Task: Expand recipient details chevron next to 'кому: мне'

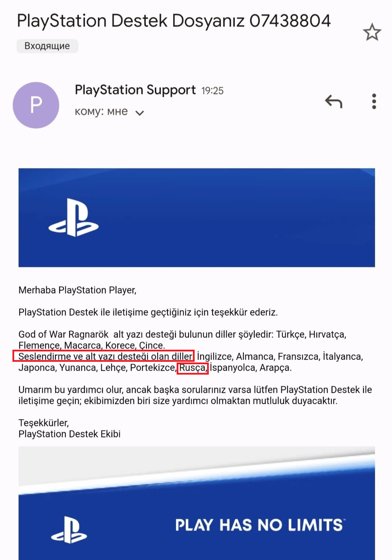Action: coord(139,113)
